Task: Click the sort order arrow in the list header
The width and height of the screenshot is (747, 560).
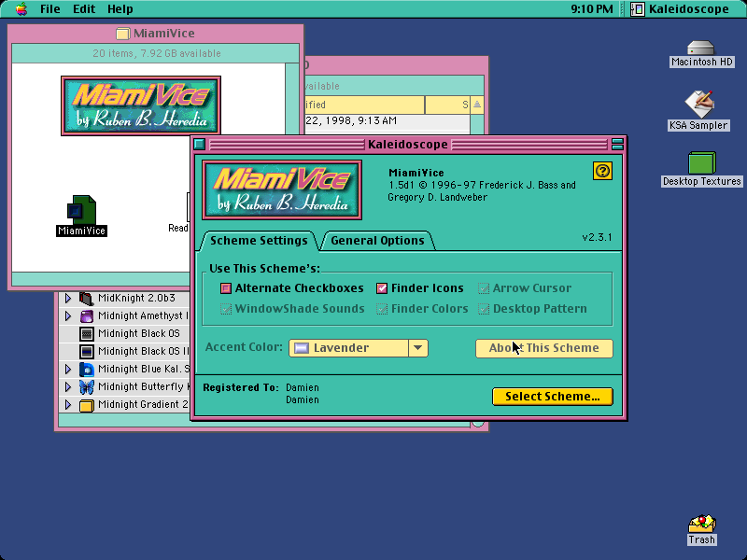Action: [x=477, y=105]
